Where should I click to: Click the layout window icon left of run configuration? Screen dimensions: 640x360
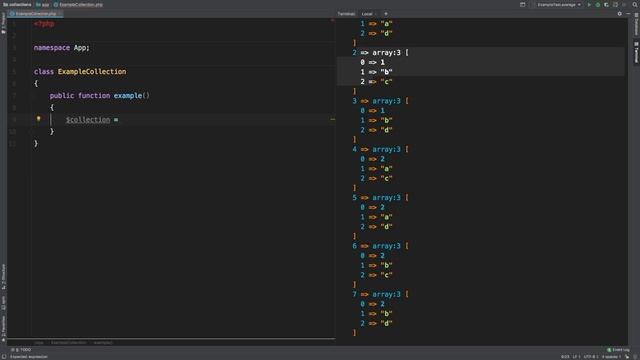[x=522, y=4]
